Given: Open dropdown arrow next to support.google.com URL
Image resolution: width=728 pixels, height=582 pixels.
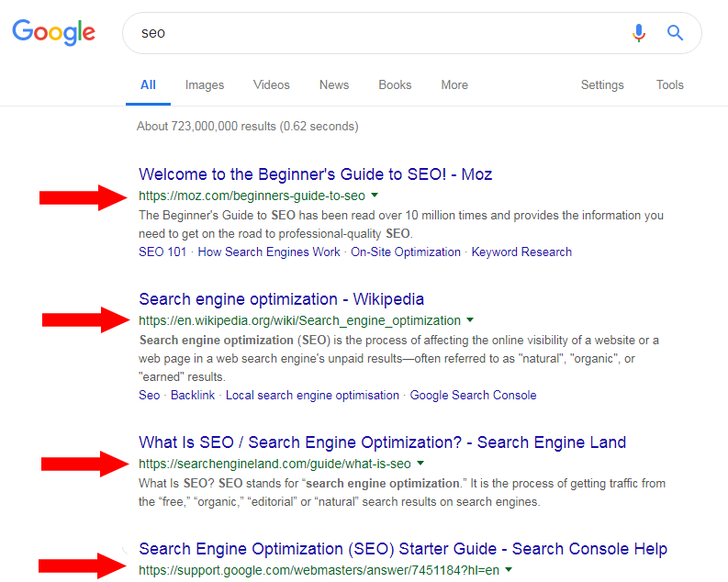Looking at the screenshot, I should click(509, 569).
